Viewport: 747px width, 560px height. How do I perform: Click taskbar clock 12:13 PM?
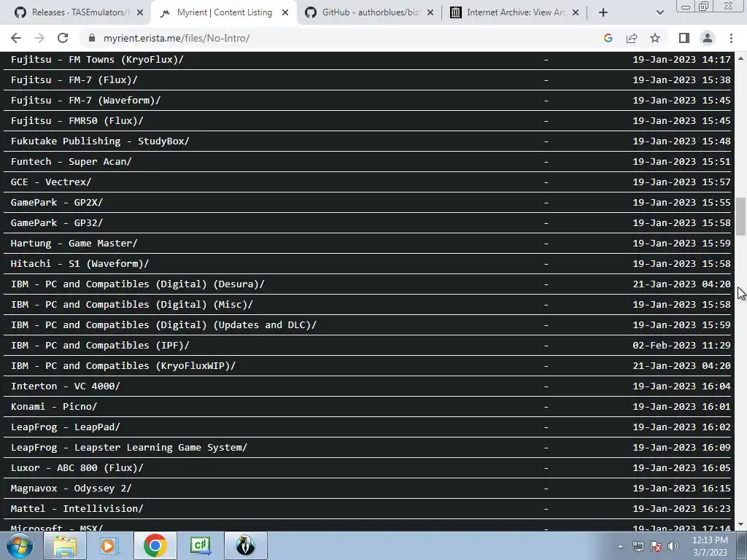710,546
